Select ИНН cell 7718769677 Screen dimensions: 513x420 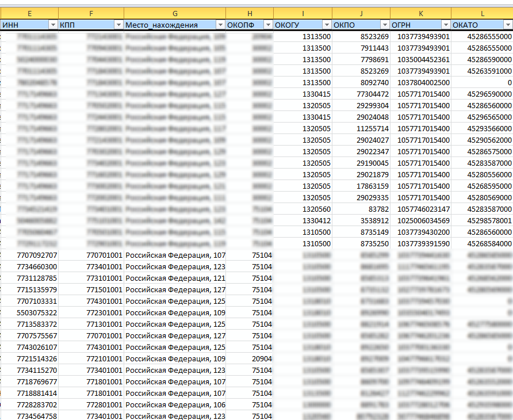click(29, 382)
